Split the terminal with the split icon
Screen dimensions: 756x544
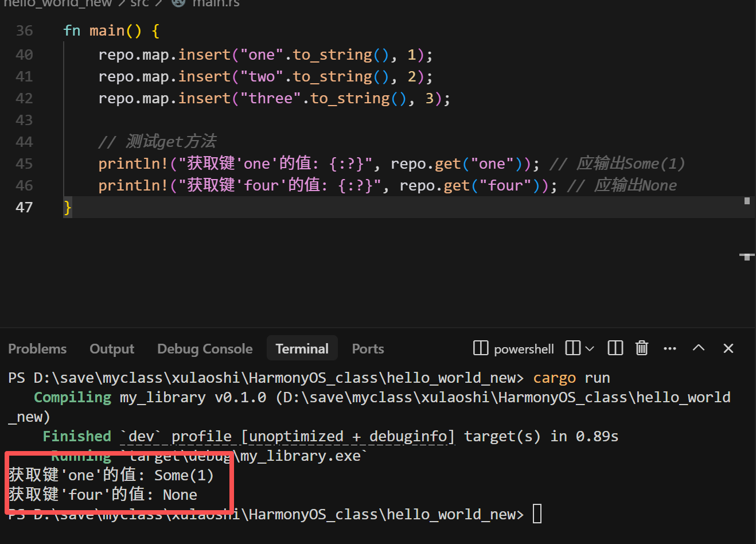click(x=615, y=348)
